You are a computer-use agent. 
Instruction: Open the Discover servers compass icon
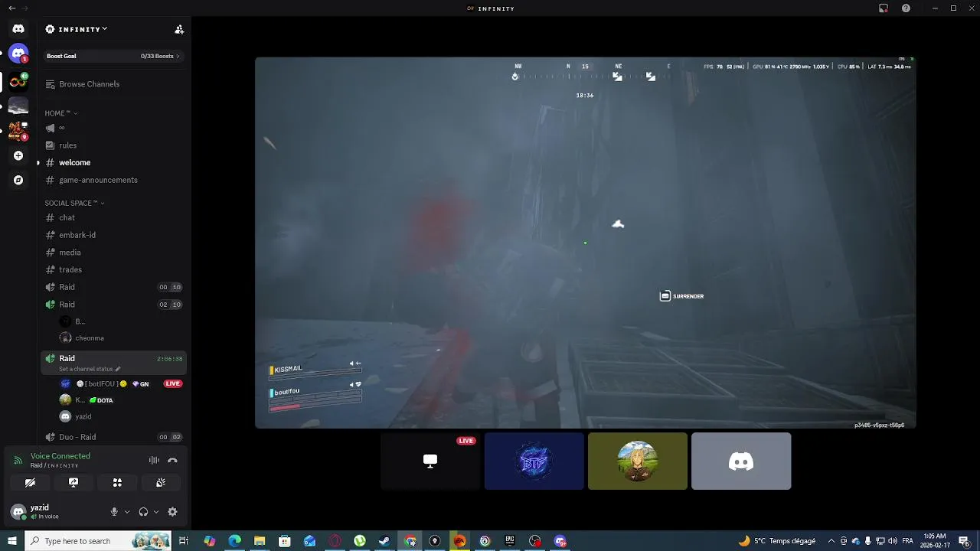click(18, 180)
